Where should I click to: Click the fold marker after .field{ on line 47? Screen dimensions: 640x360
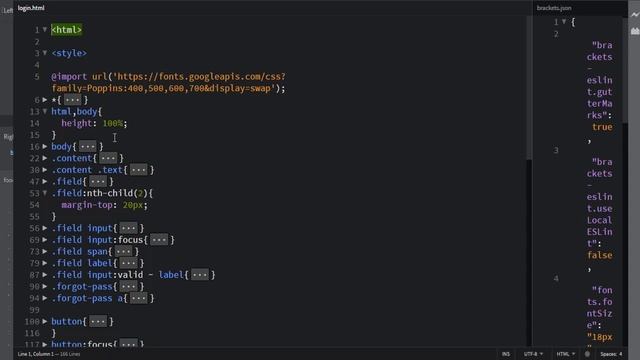click(x=98, y=181)
